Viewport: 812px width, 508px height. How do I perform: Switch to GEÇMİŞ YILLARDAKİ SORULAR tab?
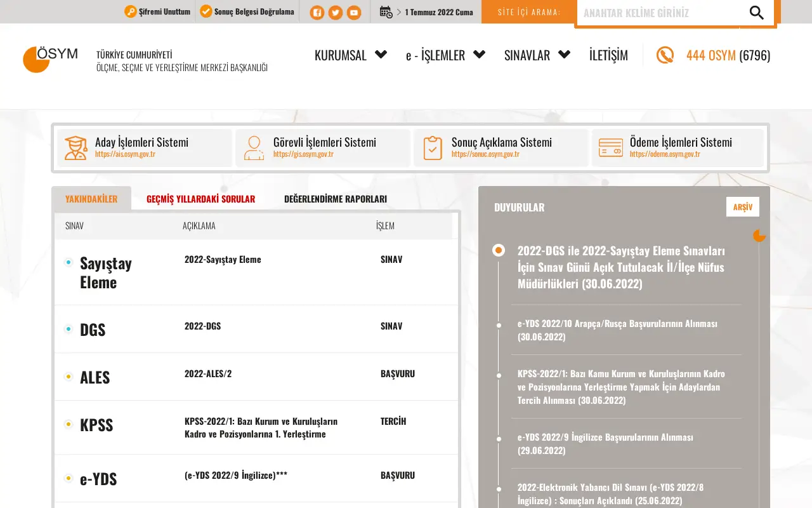click(200, 199)
